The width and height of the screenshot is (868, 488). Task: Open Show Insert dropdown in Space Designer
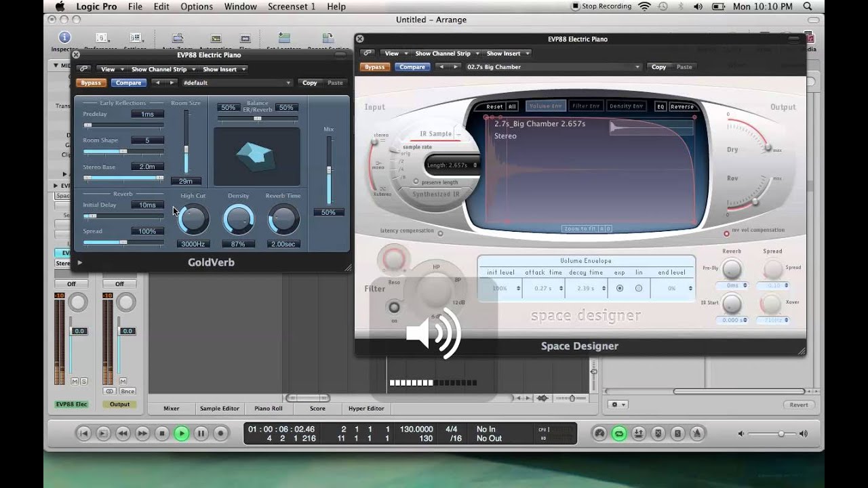click(x=508, y=53)
